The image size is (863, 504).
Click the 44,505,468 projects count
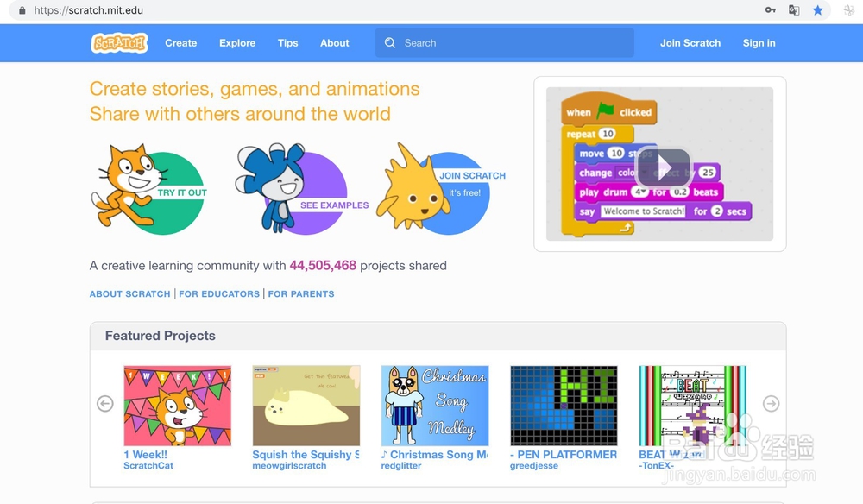pyautogui.click(x=323, y=265)
